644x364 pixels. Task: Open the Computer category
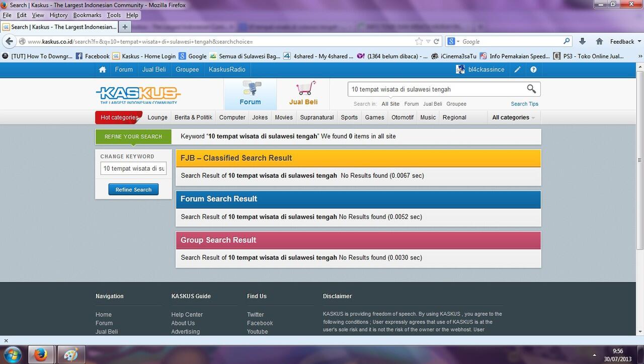click(232, 117)
